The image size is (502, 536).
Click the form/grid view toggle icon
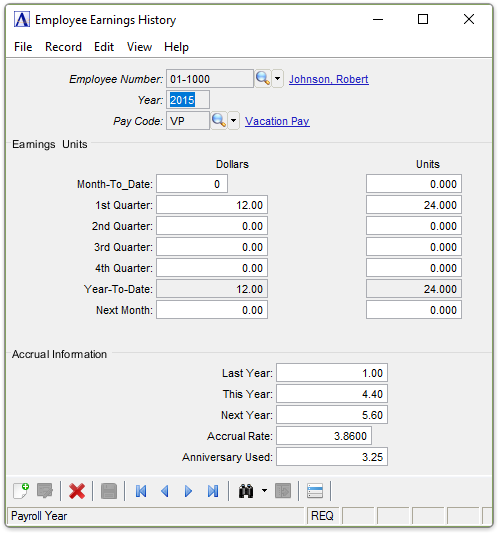(315, 491)
